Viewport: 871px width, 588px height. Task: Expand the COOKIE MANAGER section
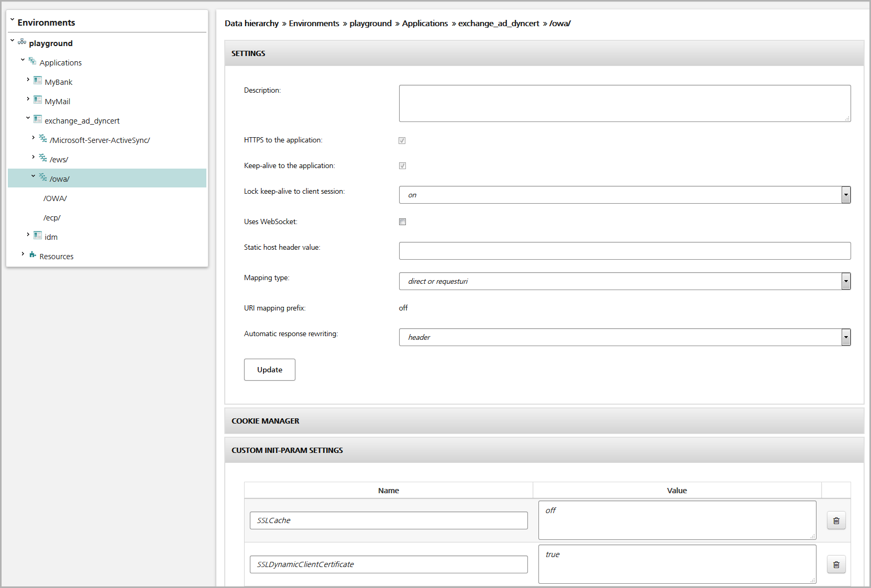[x=544, y=421]
